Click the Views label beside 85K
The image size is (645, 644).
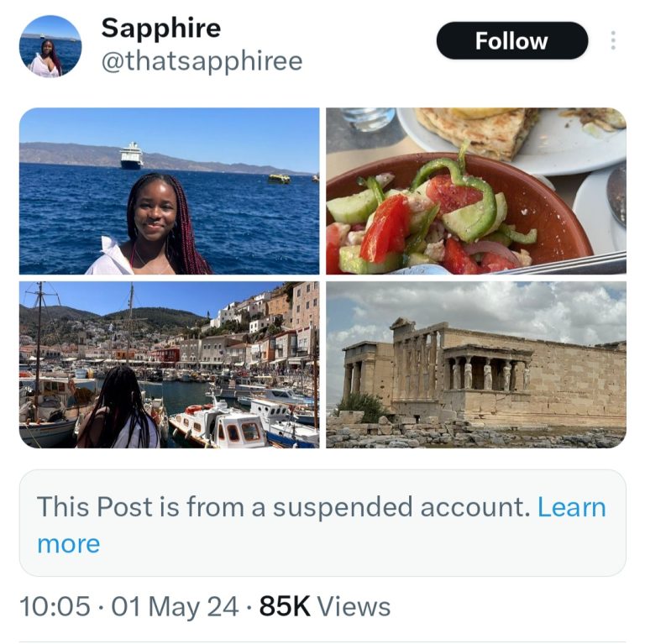pyautogui.click(x=354, y=607)
